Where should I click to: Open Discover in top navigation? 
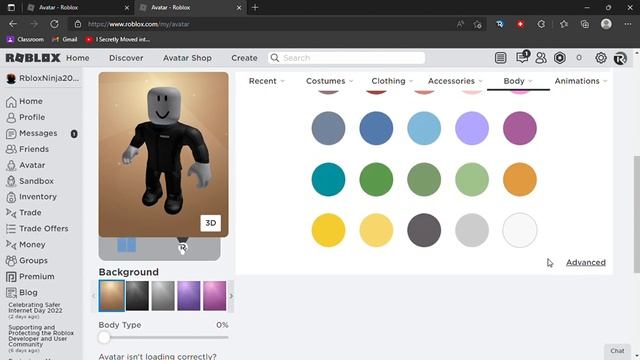(126, 58)
